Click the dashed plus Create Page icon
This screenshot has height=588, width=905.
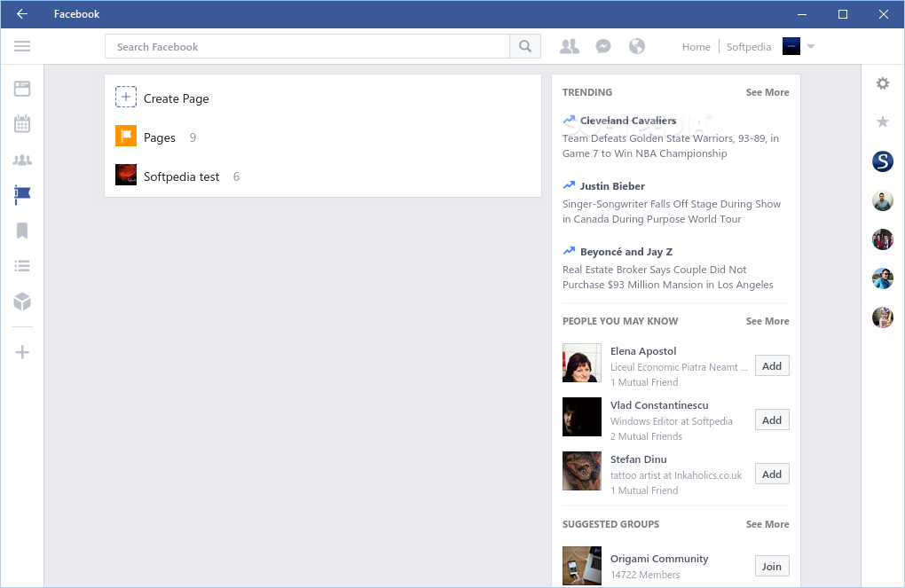(126, 97)
